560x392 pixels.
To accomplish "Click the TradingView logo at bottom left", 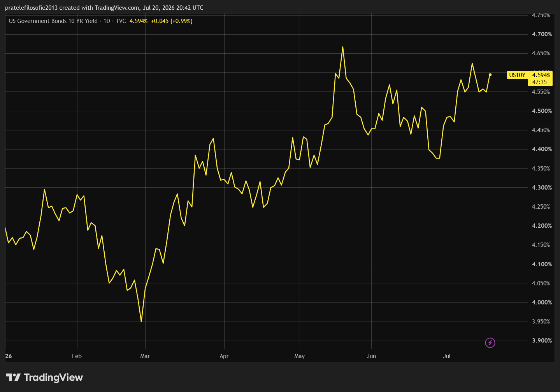I will click(x=44, y=377).
